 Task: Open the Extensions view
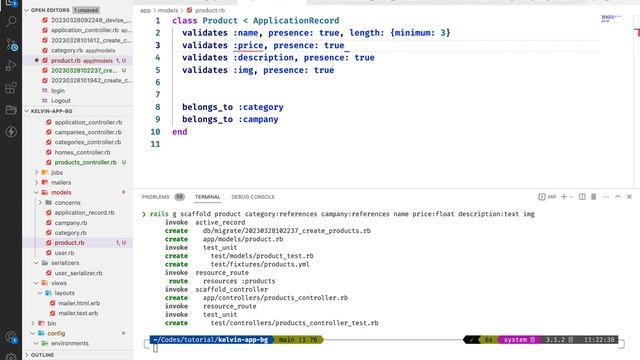coord(11,87)
